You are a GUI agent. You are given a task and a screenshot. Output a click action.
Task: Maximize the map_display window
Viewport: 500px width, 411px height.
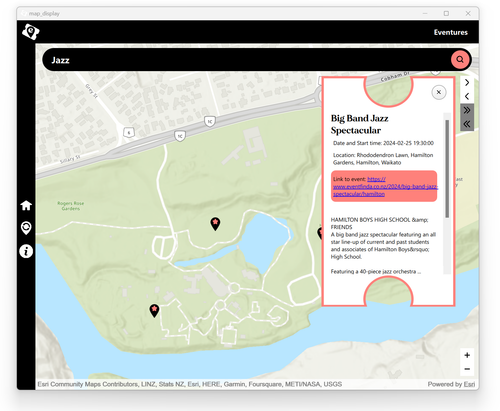pos(446,13)
